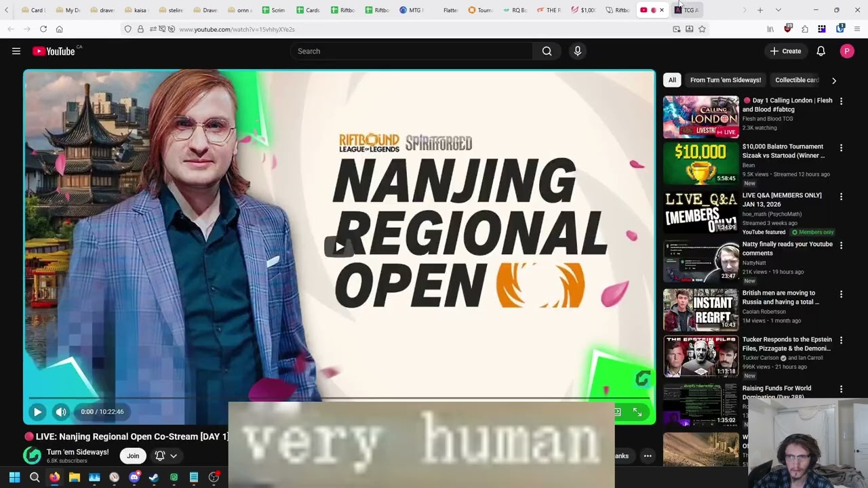Navigate back in the browser
This screenshot has height=488, width=868.
pyautogui.click(x=11, y=29)
